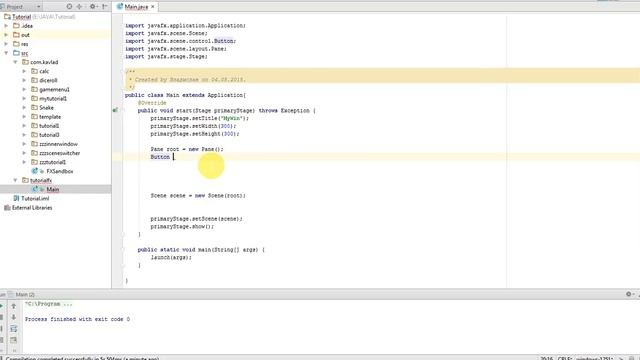Click the Stop process icon
Screen dimensions: 640x360
(x=2, y=317)
